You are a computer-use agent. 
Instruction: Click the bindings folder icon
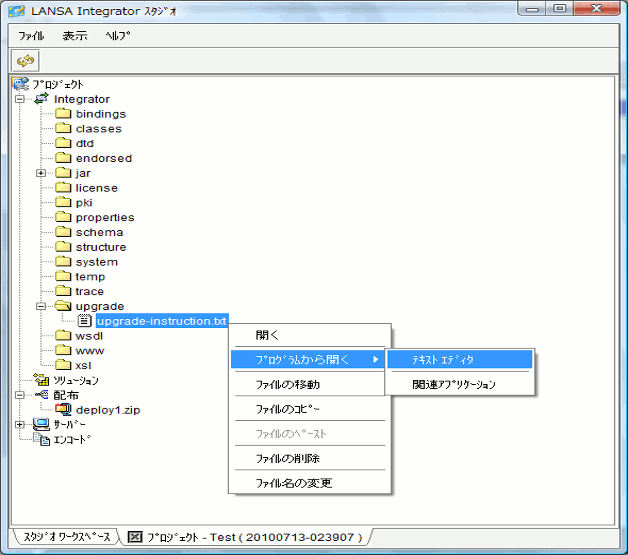pos(63,113)
